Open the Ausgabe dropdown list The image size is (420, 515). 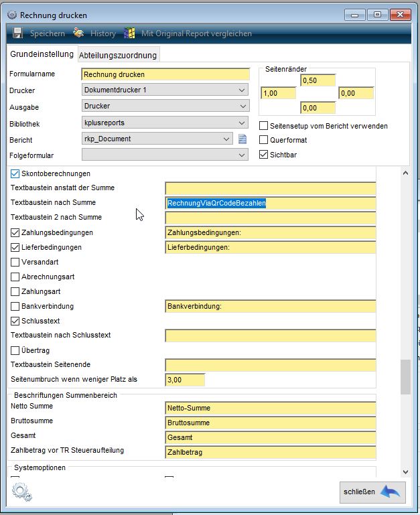242,106
